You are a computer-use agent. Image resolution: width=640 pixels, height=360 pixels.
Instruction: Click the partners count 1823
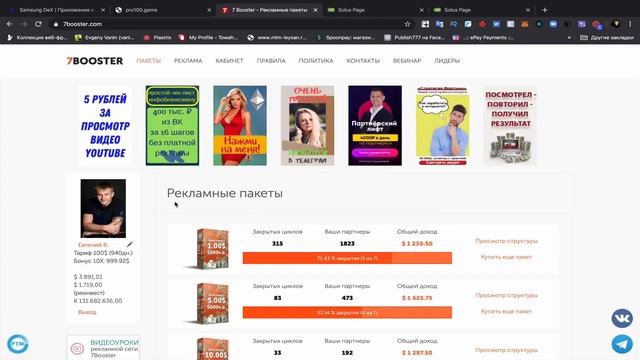click(x=347, y=244)
